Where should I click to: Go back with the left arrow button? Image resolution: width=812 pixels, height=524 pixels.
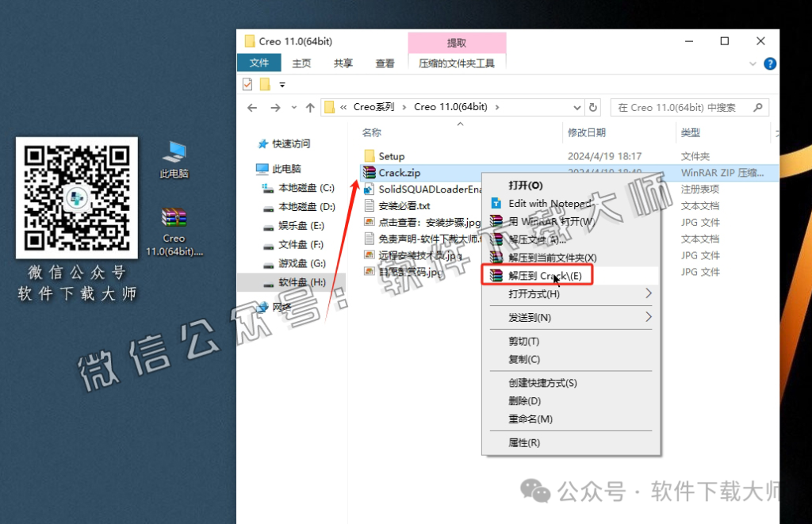click(252, 108)
